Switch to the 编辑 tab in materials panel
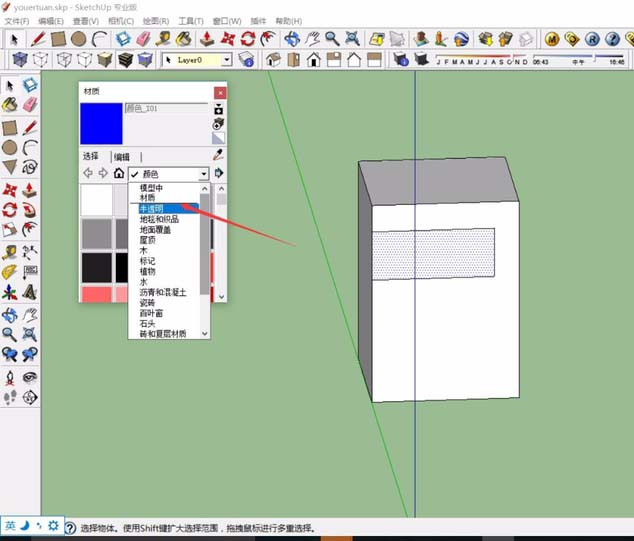Screen dimensions: 634x541 pyautogui.click(x=121, y=157)
